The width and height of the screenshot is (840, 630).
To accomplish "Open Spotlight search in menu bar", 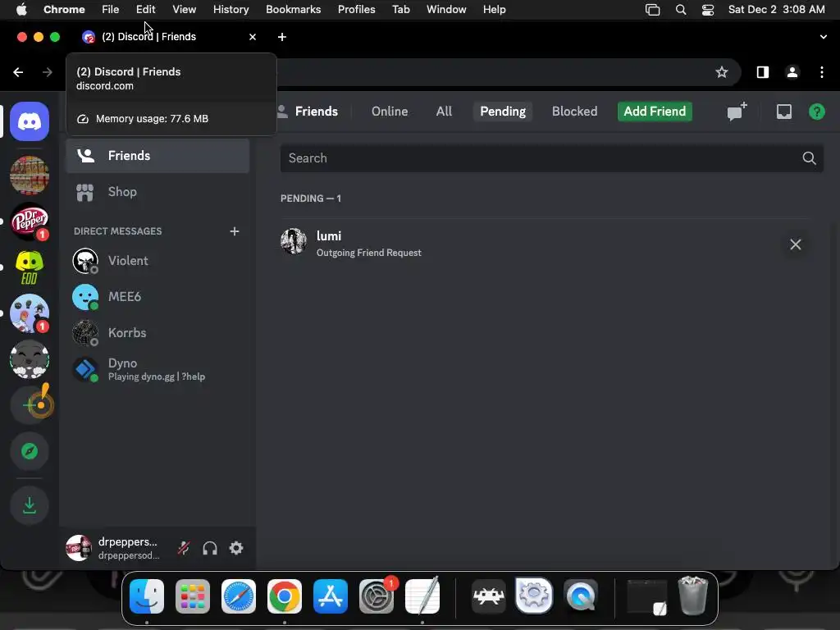I will pyautogui.click(x=680, y=9).
